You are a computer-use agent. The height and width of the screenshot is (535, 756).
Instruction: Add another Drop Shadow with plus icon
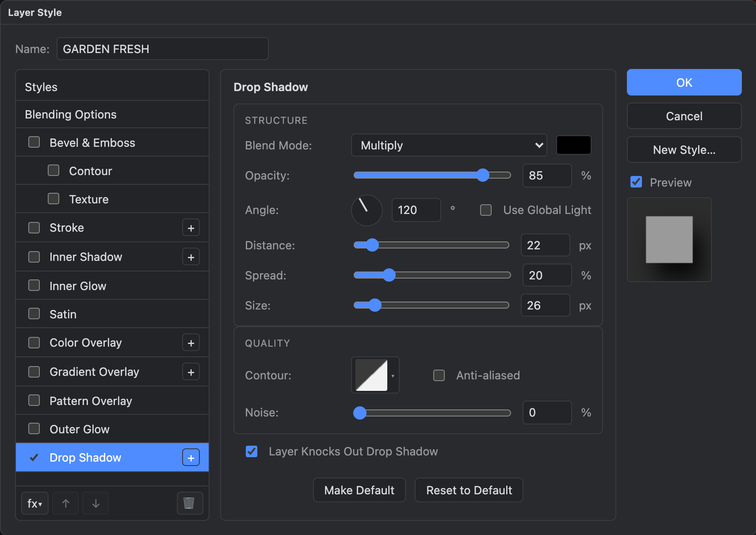(x=191, y=458)
